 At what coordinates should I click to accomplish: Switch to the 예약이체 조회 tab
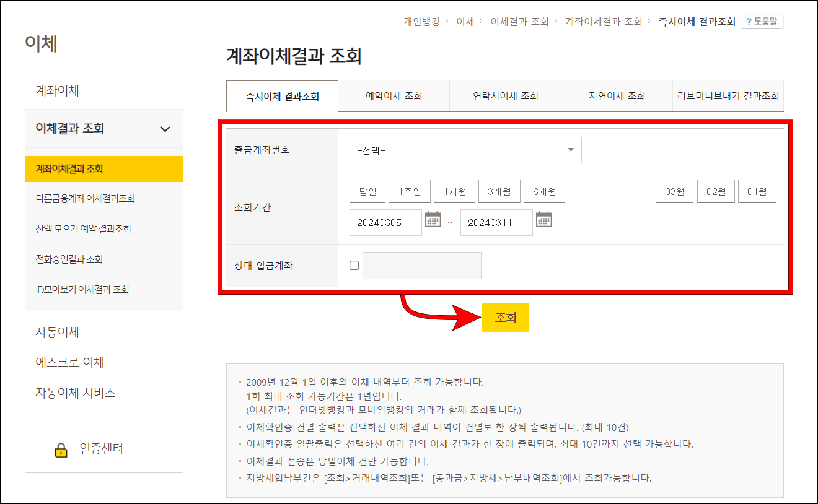coord(394,96)
